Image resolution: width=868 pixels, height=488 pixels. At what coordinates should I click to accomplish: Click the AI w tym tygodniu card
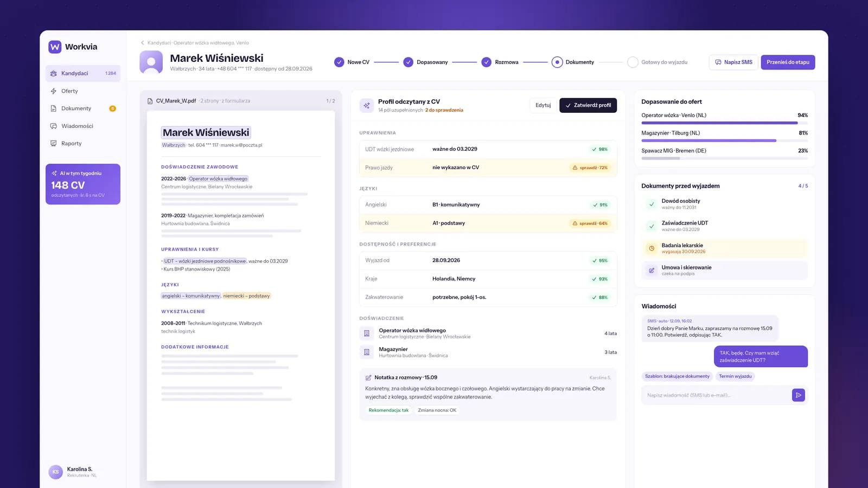[83, 184]
